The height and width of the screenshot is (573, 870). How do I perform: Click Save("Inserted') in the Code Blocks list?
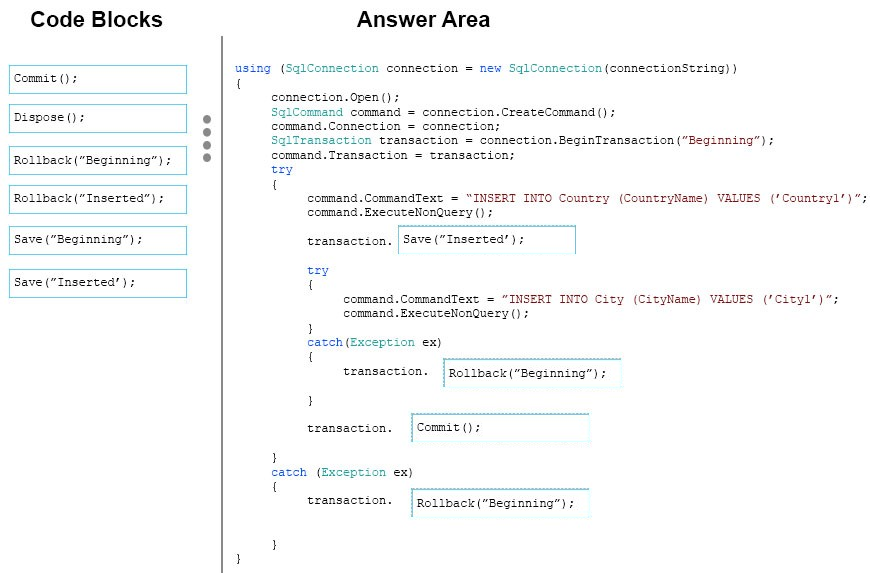[98, 283]
